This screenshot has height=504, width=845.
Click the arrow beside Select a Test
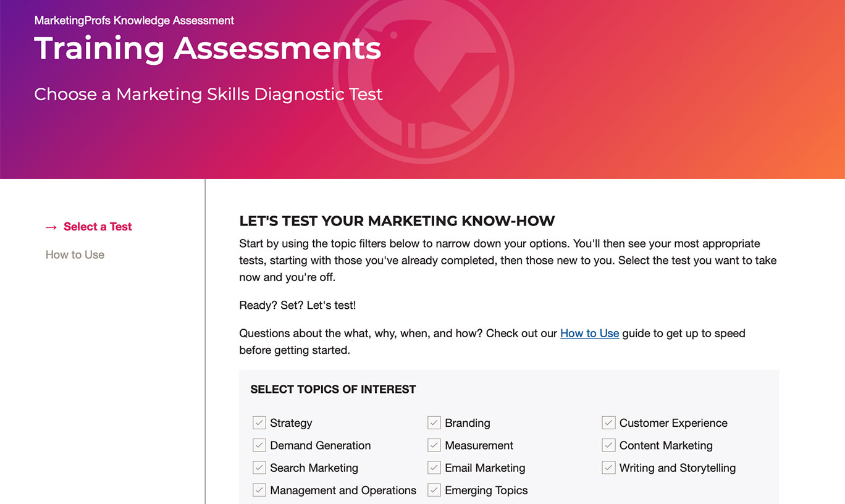coord(51,227)
